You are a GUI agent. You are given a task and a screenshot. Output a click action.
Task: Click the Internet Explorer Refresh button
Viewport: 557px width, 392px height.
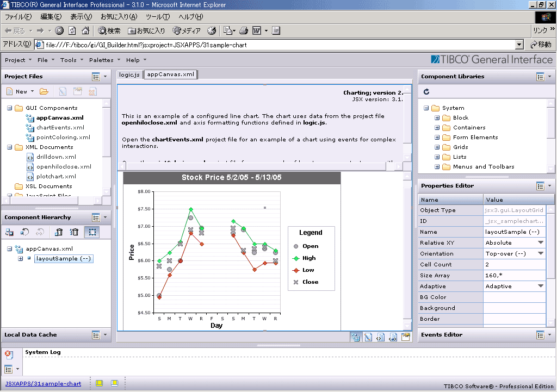[72, 30]
